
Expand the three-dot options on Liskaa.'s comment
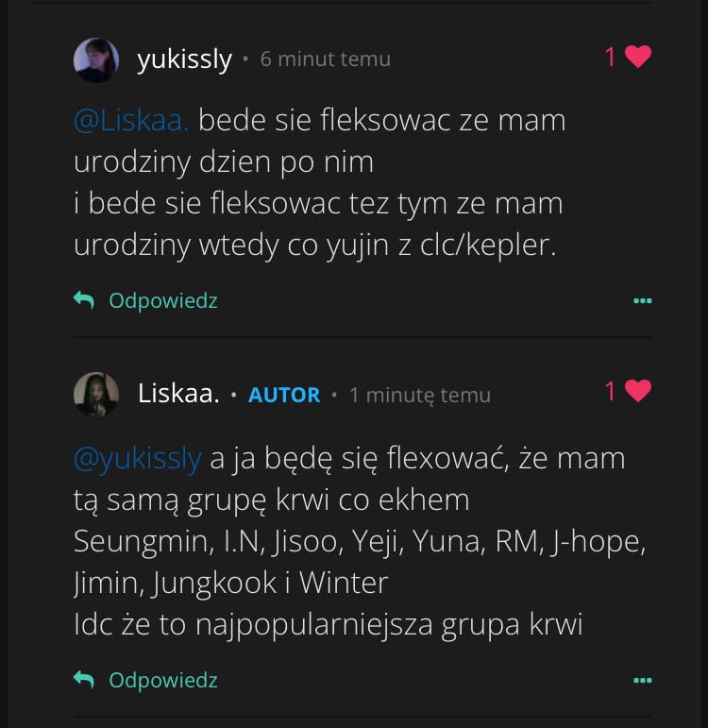tap(642, 680)
